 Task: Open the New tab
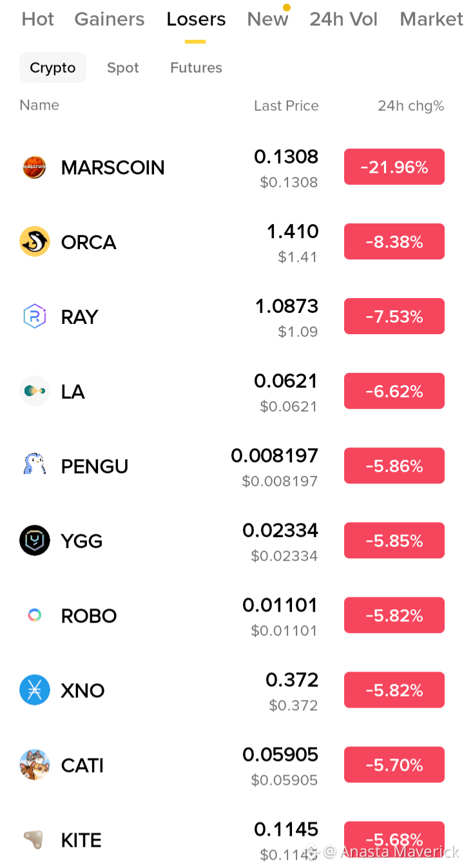pos(267,19)
